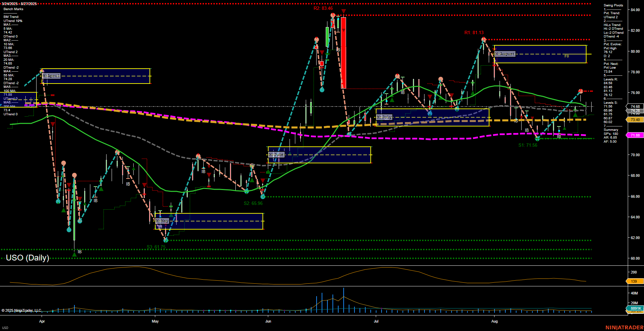Image resolution: width=644 pixels, height=331 pixels.
Task: Click the 60.00 price axis label
Action: 635,258
